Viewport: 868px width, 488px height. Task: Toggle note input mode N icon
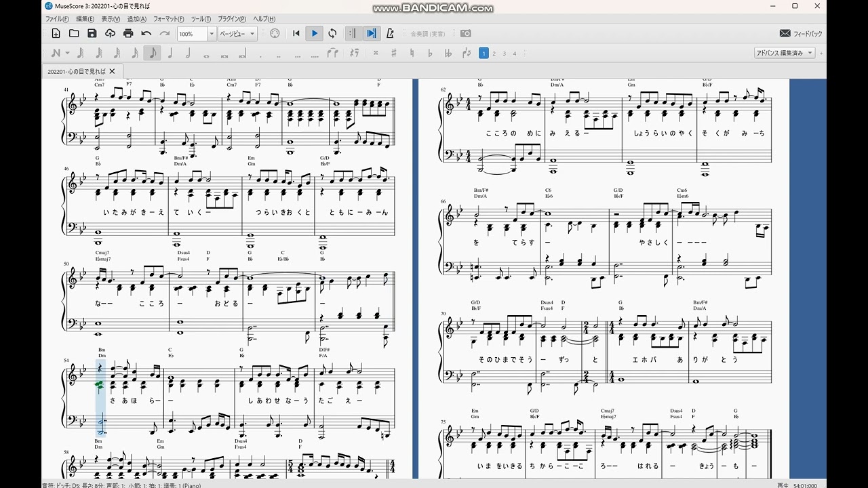click(55, 53)
